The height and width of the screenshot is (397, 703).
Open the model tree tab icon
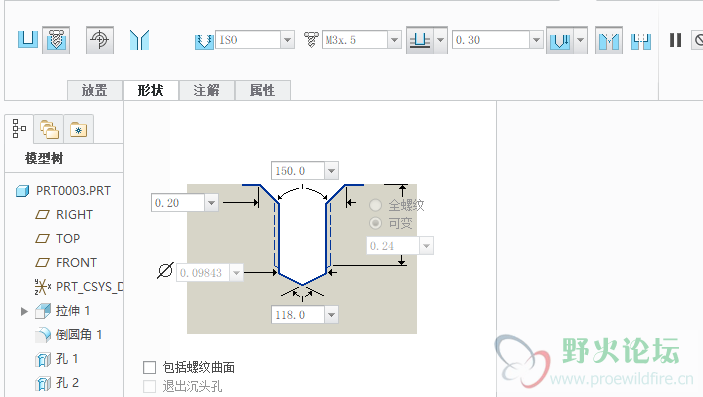coord(19,129)
